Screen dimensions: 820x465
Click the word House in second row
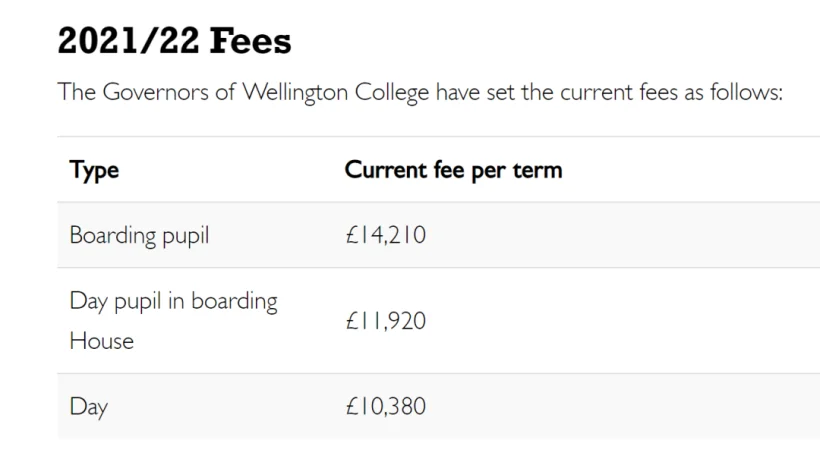[x=102, y=341]
